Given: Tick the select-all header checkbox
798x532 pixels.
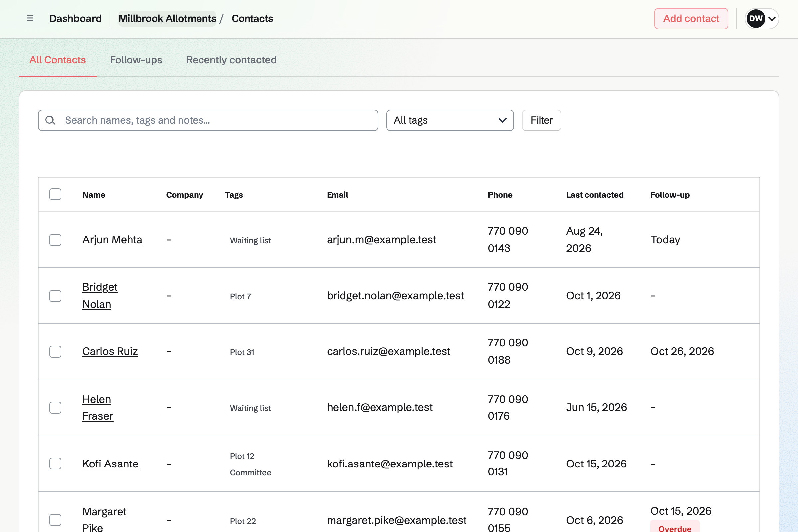Looking at the screenshot, I should click(x=55, y=195).
